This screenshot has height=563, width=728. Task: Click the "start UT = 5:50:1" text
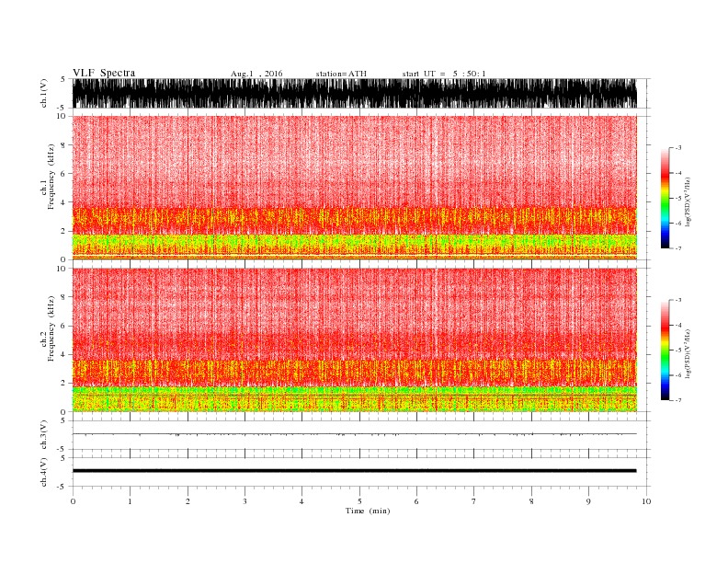[444, 74]
